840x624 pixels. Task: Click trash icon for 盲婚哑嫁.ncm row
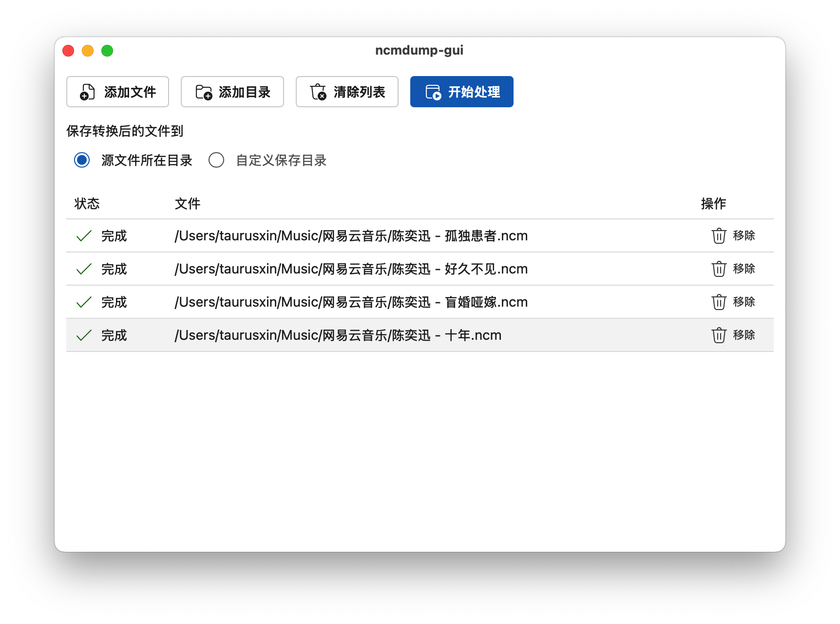719,302
